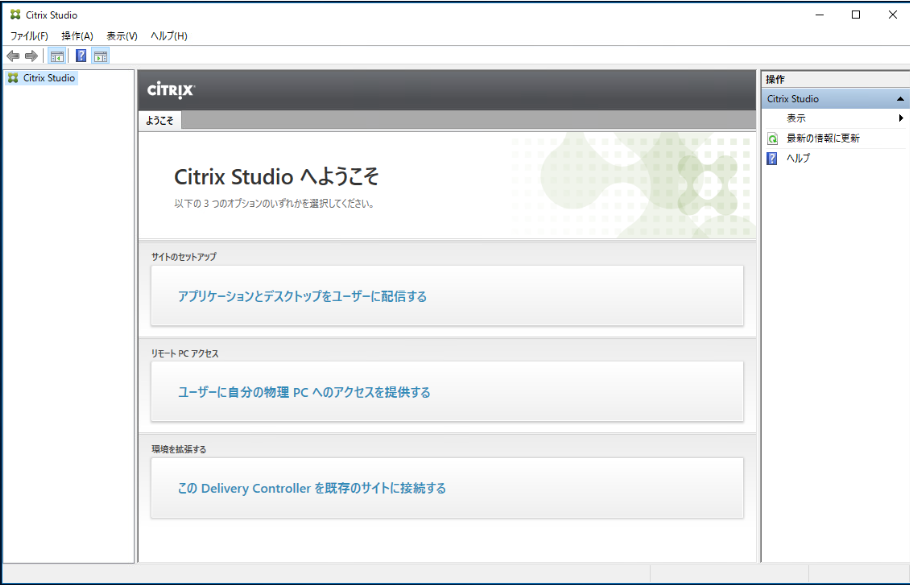Click the help book icon in actions pane

[x=772, y=158]
